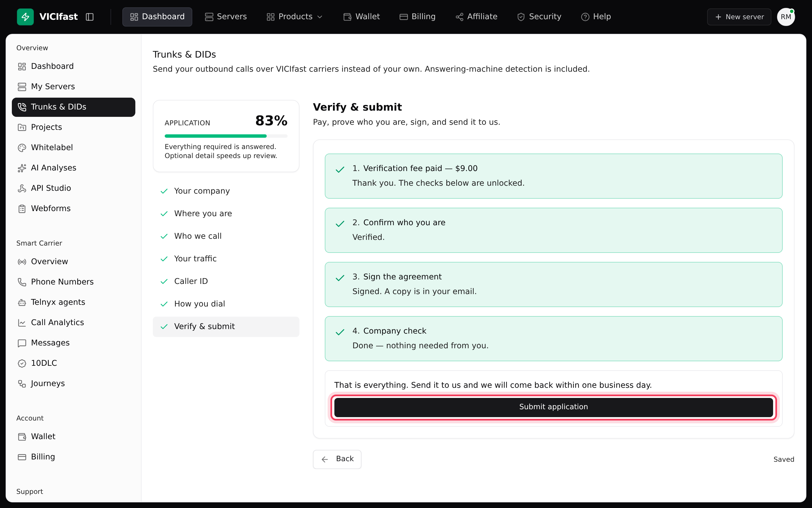Open Security in the top navigation
812x508 pixels.
coord(539,17)
